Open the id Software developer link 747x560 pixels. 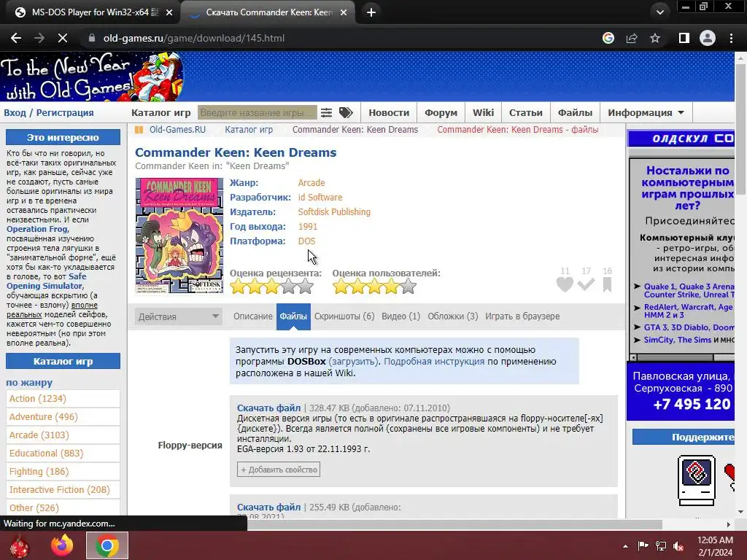[320, 197]
